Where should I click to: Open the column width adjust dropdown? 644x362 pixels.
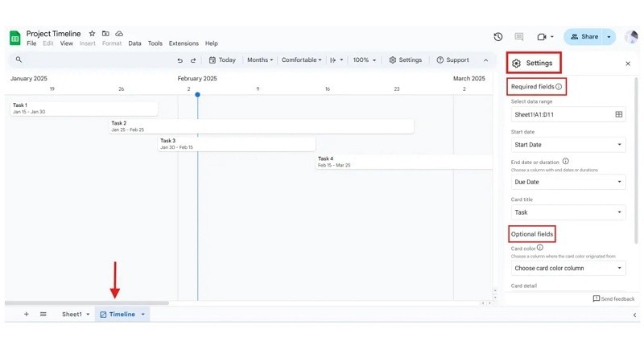[x=336, y=60]
